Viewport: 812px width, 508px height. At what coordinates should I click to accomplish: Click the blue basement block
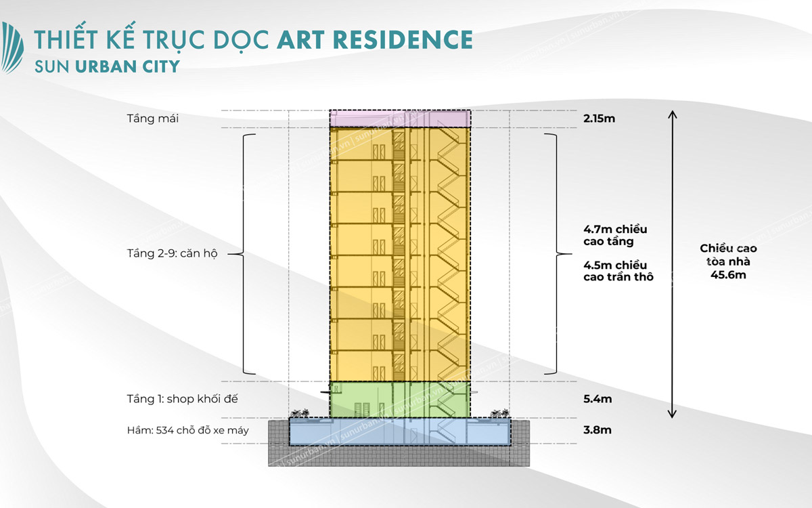pos(400,431)
